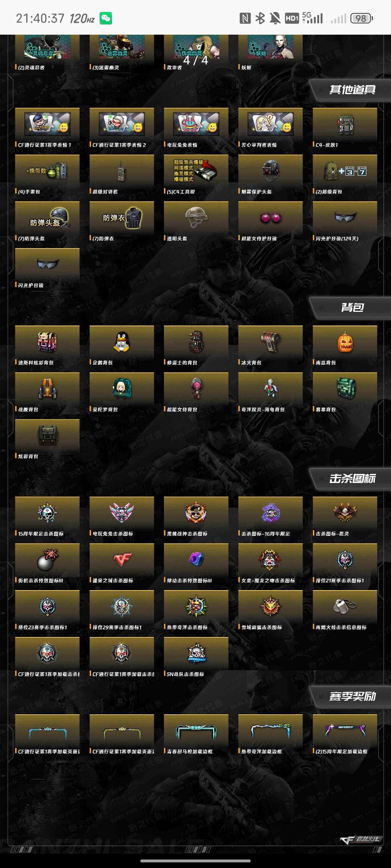Viewport: 391px width, 868px height.
Task: Select the 海龟背包 turtle backpack
Action: tap(270, 388)
